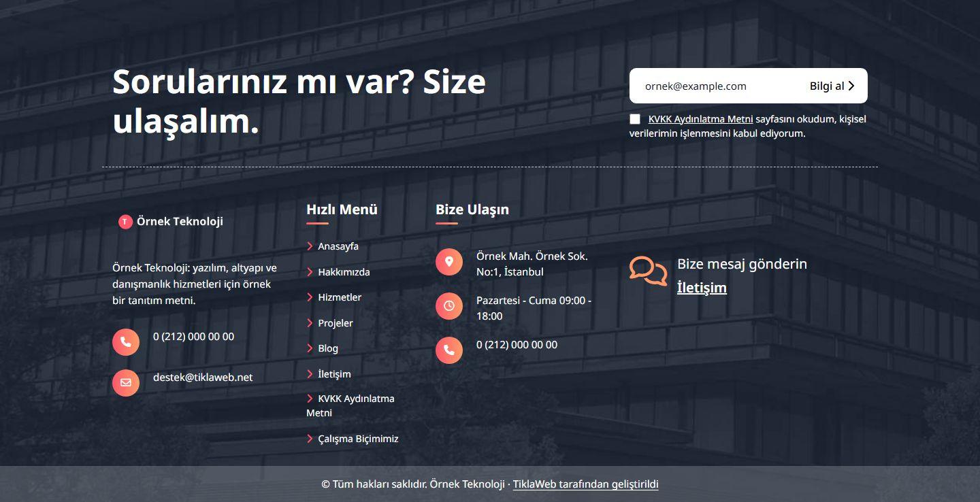Click the chat bubbles icon near Bize mesaj gönderin
980x502 pixels.
click(x=648, y=271)
